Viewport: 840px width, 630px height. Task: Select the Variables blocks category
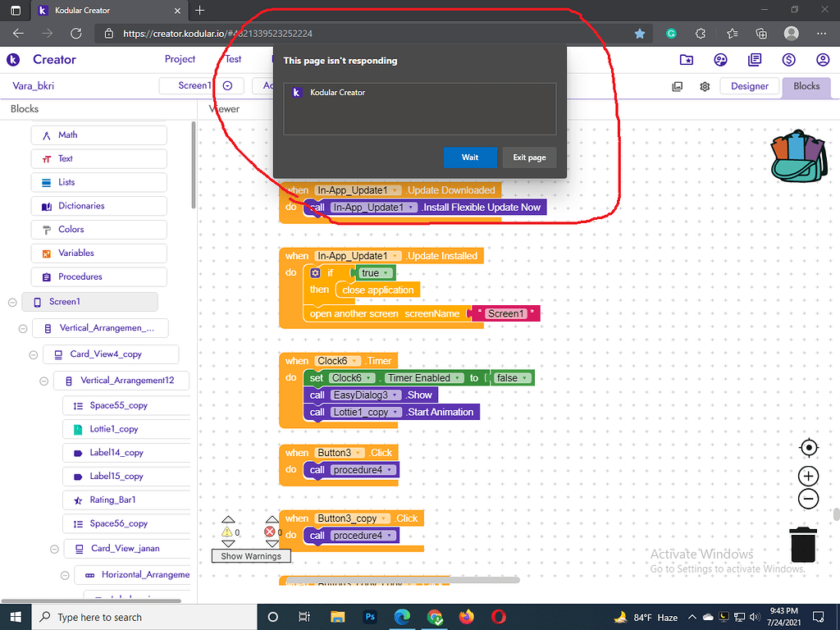(99, 253)
